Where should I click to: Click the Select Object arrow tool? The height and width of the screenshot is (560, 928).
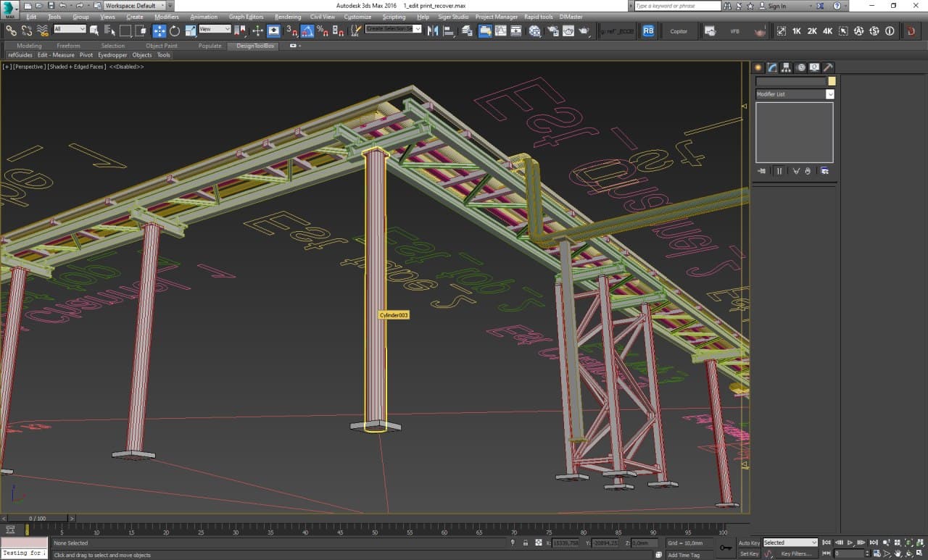pyautogui.click(x=94, y=30)
